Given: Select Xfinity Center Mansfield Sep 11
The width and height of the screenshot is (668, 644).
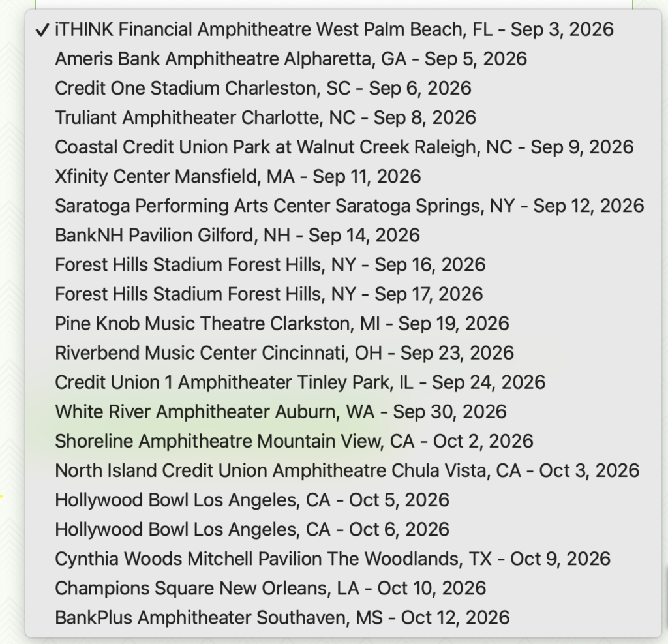Looking at the screenshot, I should (x=343, y=176).
